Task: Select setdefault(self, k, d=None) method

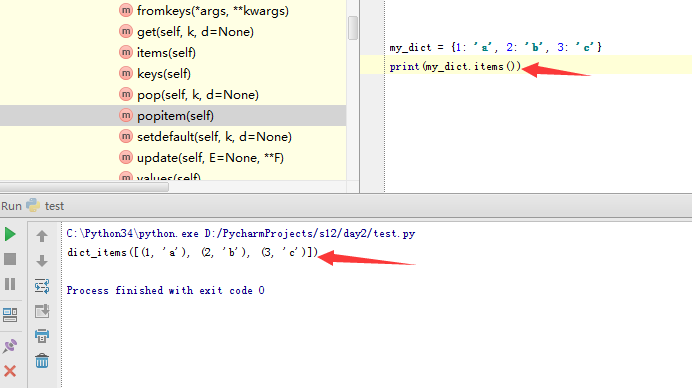Action: pos(214,137)
